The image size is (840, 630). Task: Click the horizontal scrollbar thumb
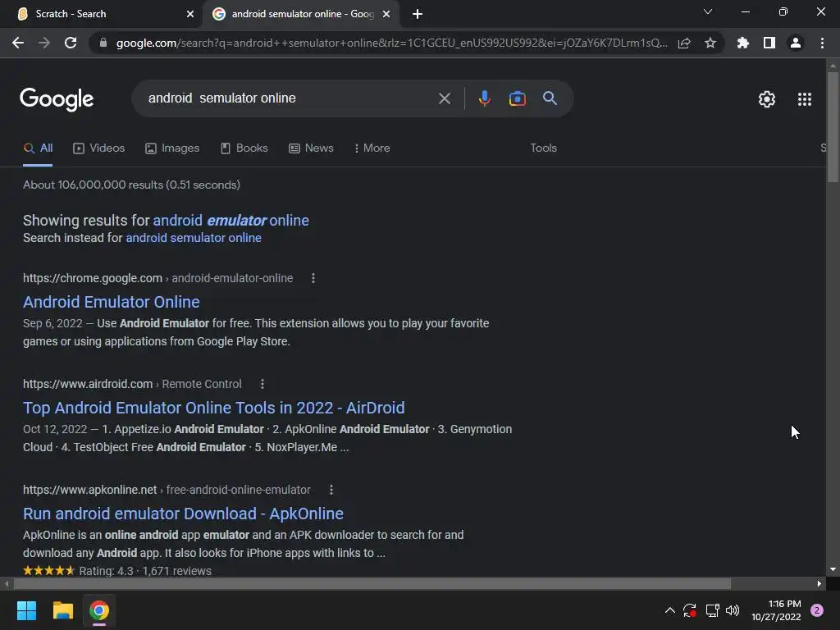[372, 584]
